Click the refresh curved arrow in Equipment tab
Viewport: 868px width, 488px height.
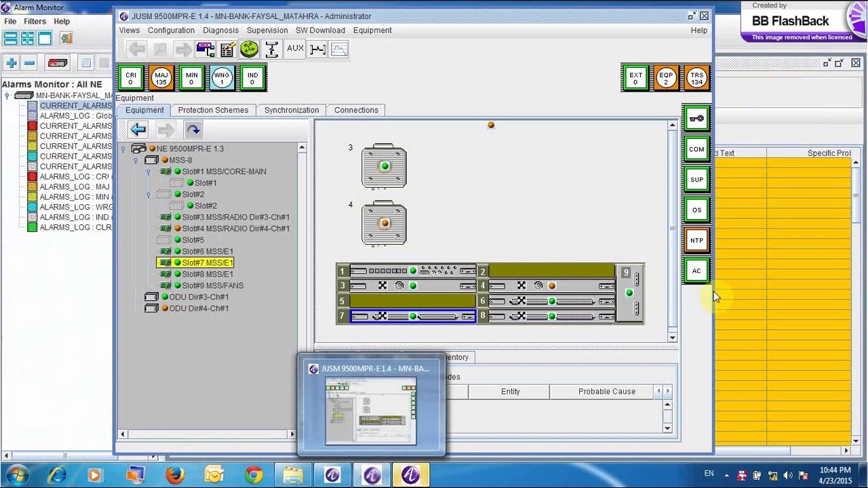click(x=193, y=129)
